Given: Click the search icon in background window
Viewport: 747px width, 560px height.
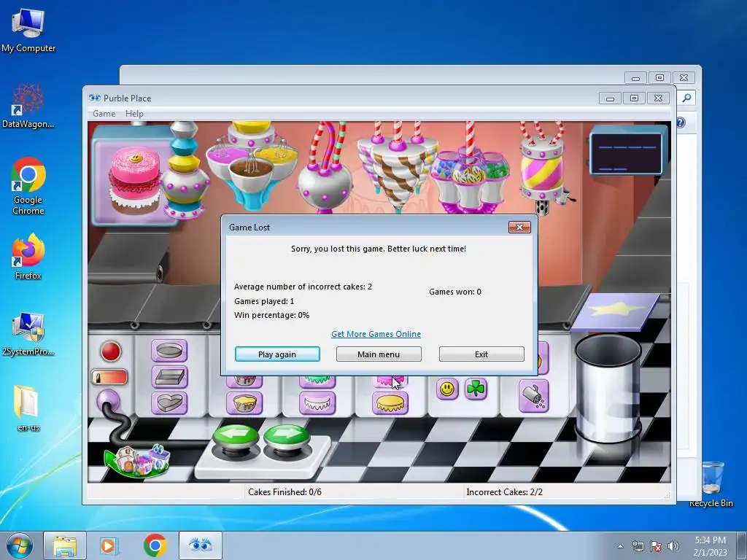Looking at the screenshot, I should point(686,98).
